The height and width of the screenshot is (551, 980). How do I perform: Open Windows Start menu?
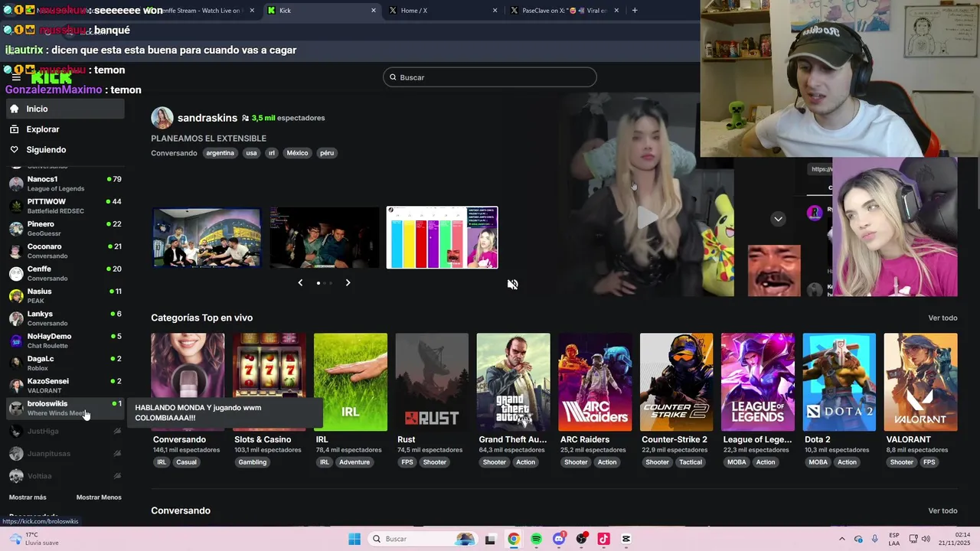354,539
